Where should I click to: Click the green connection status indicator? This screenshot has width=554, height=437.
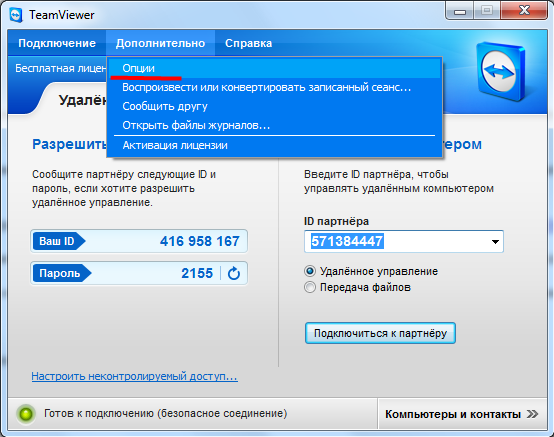coord(26,414)
